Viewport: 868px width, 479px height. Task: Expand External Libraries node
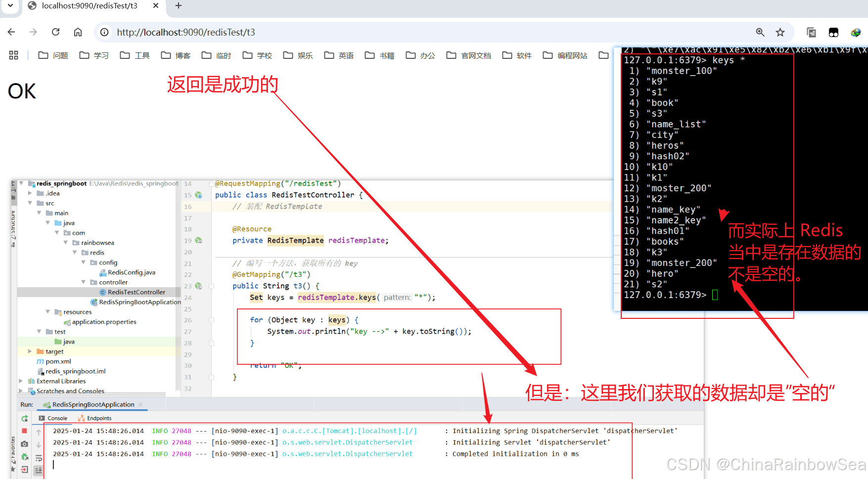21,381
